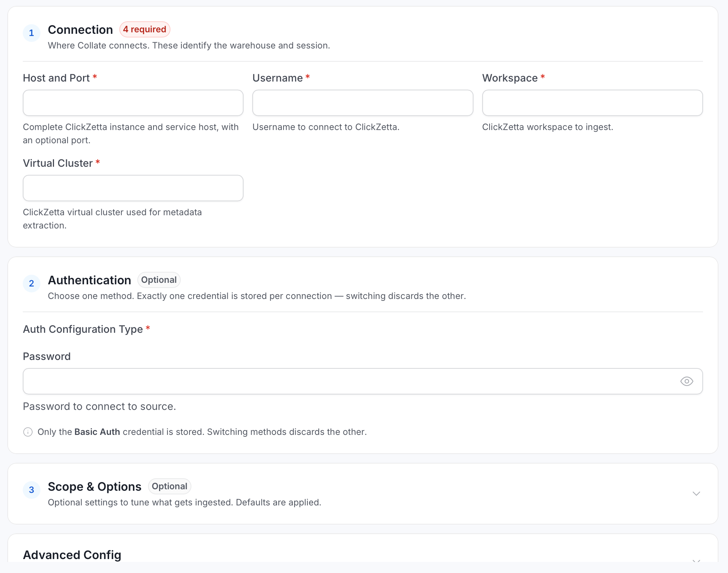Click the Optional badge beside Scope & Options
This screenshot has width=728, height=573.
(169, 486)
